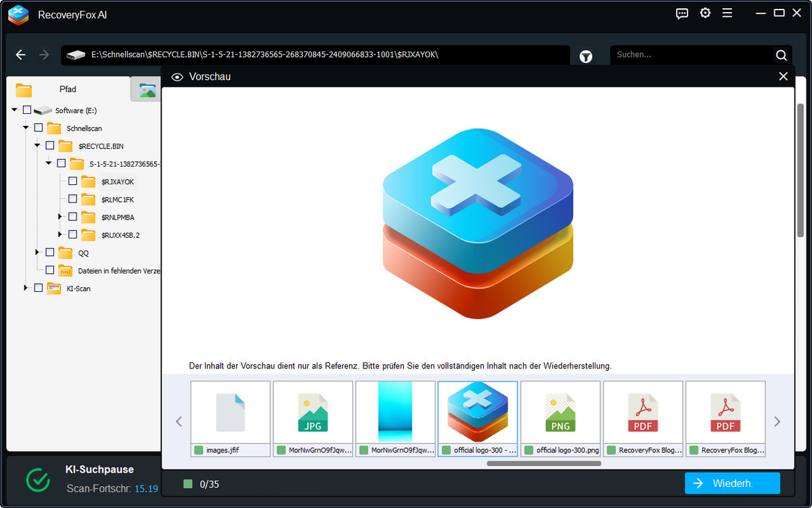812x508 pixels.
Task: Click the Wiederh. recover button
Action: coord(731,484)
